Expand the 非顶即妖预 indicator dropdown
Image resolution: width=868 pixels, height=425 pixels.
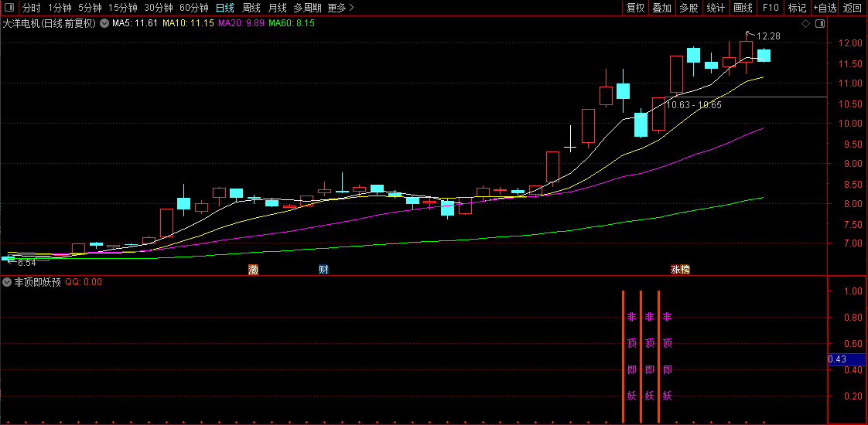tap(7, 282)
